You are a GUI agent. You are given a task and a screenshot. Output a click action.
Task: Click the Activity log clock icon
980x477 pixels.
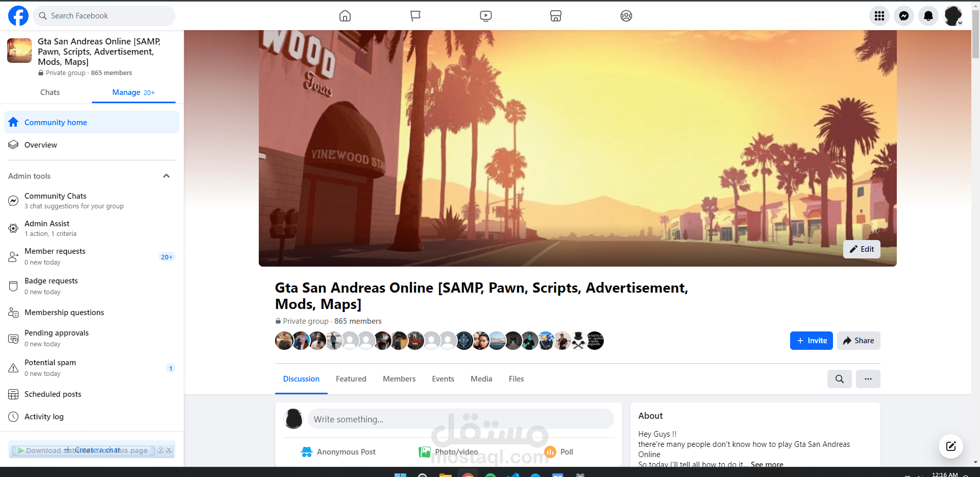click(13, 417)
